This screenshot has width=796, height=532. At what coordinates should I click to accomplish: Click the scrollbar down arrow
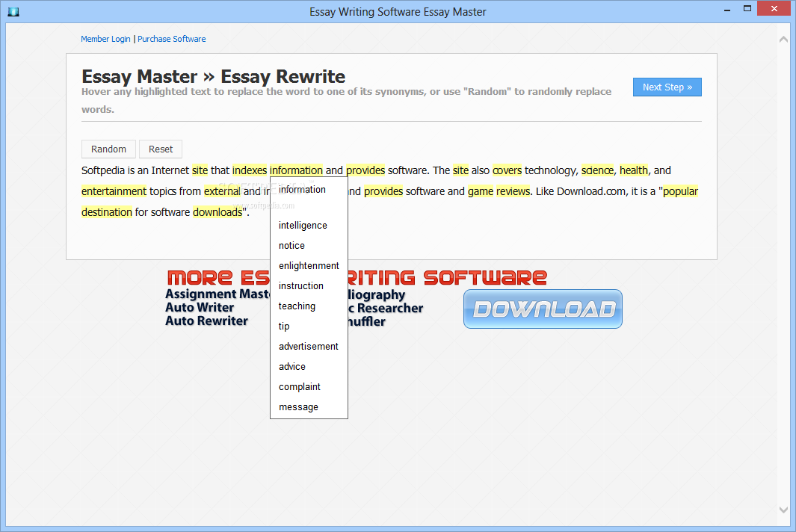[783, 510]
